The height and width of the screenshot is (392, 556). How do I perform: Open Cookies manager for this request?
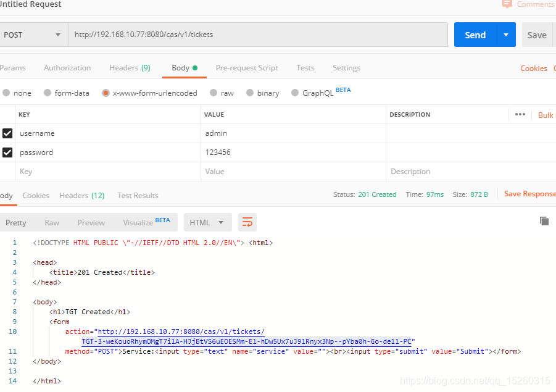click(533, 68)
